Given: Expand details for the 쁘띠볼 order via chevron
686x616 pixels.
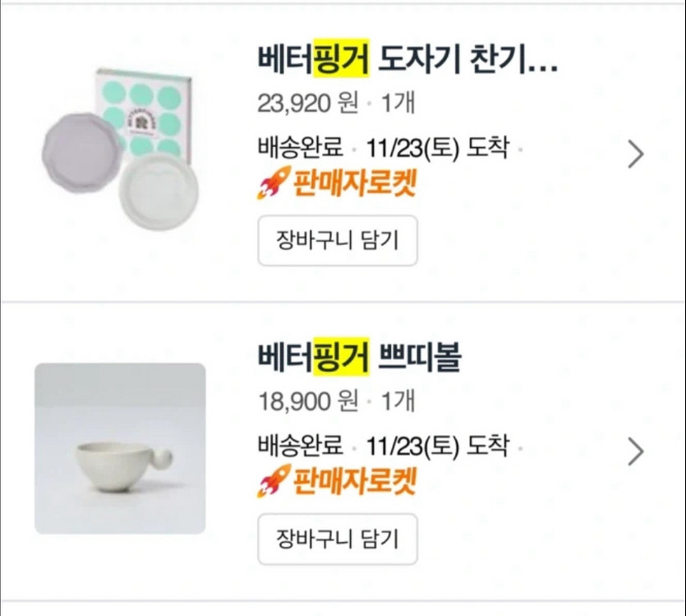Looking at the screenshot, I should 637,451.
